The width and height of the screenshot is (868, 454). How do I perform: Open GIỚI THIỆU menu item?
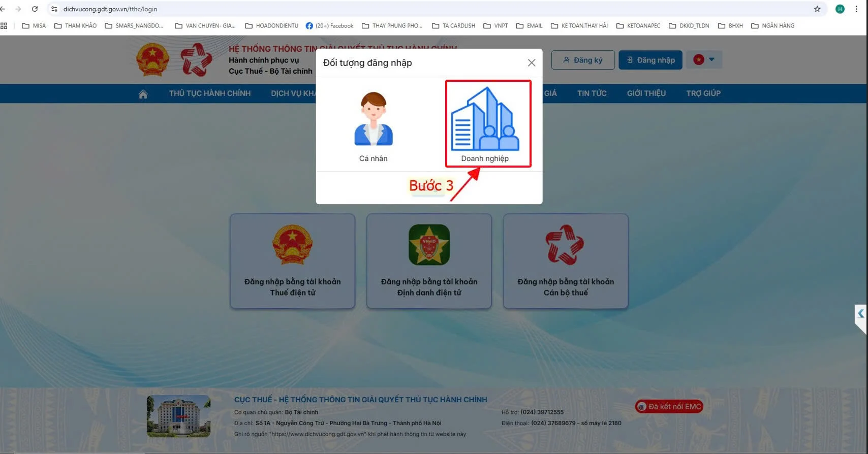(x=646, y=93)
